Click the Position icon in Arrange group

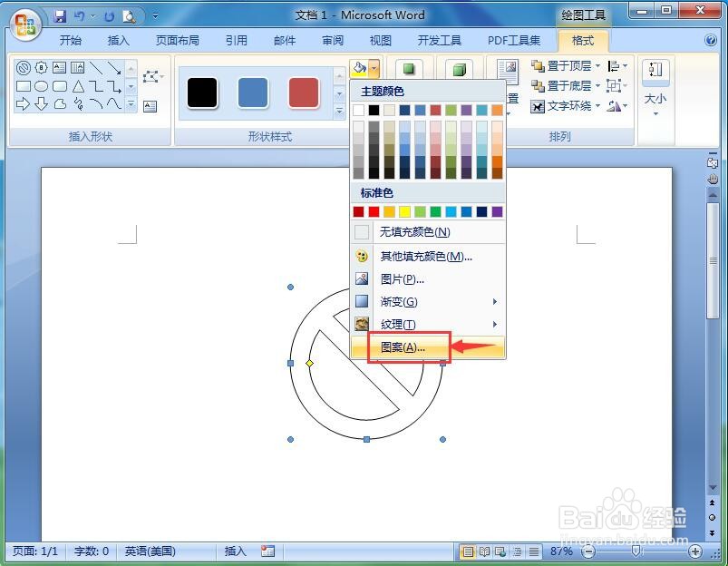508,72
